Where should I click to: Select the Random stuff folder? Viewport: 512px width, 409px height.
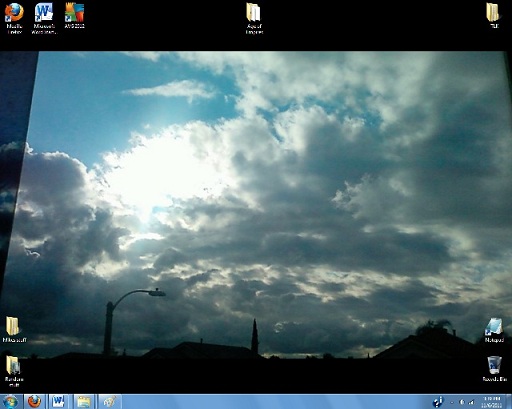(14, 371)
